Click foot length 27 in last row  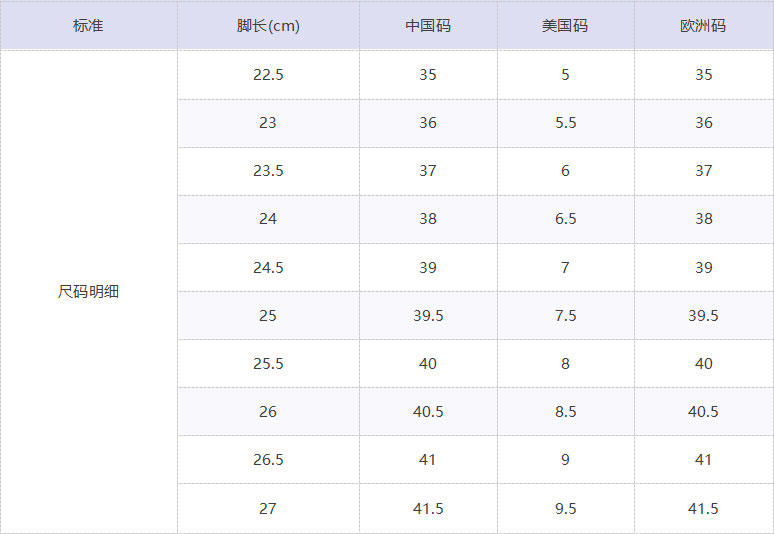point(268,508)
